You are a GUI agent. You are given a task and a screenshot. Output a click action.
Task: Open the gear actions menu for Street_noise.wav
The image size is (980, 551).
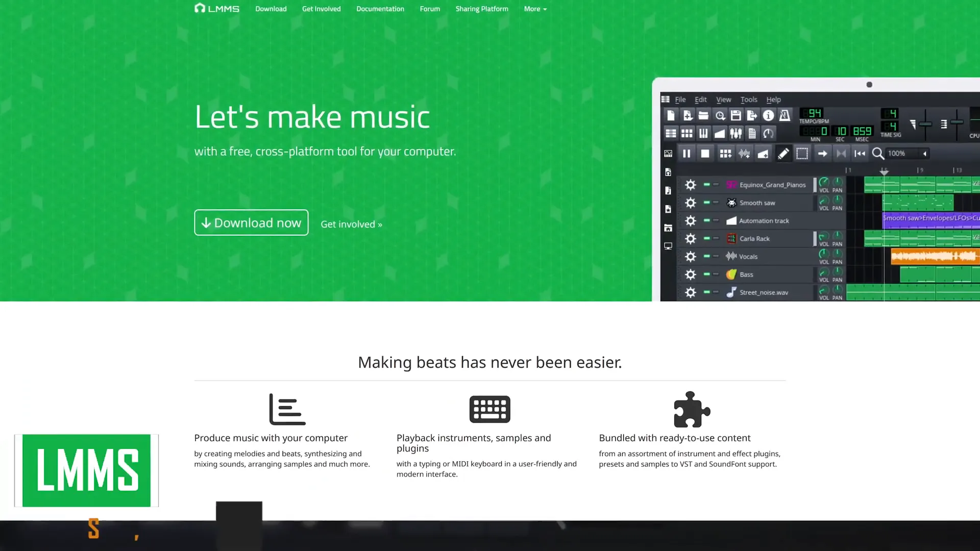690,292
